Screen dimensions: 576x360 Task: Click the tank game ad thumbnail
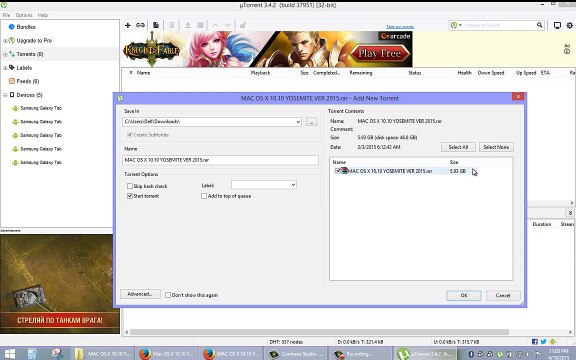pyautogui.click(x=60, y=284)
